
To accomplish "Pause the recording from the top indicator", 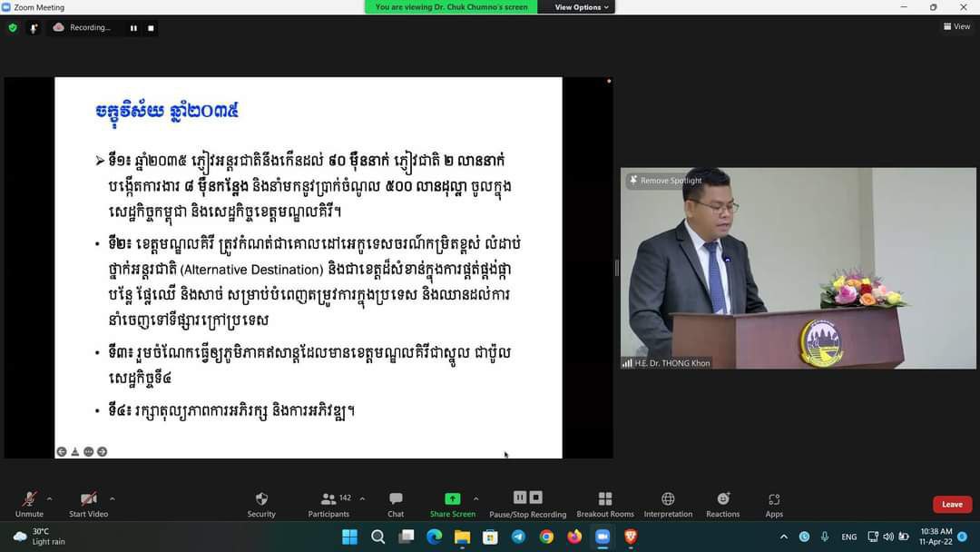I will [x=133, y=28].
